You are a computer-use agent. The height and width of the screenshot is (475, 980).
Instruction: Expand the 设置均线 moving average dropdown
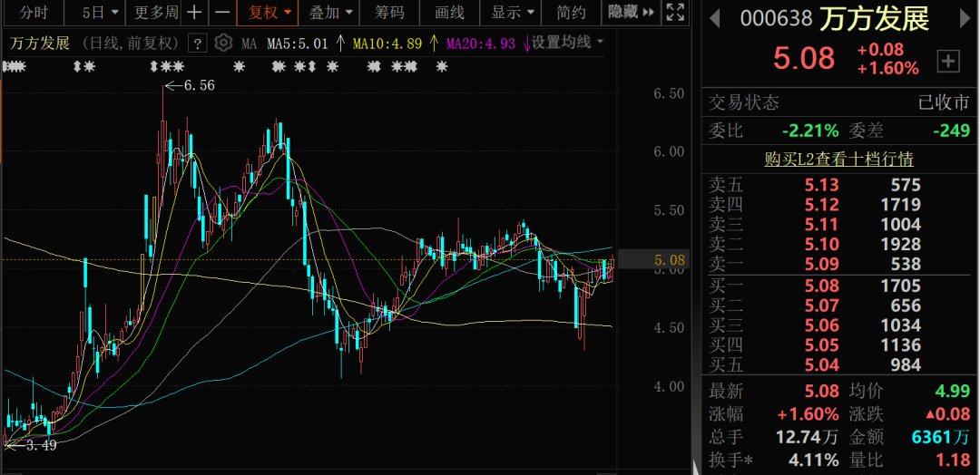[x=568, y=43]
